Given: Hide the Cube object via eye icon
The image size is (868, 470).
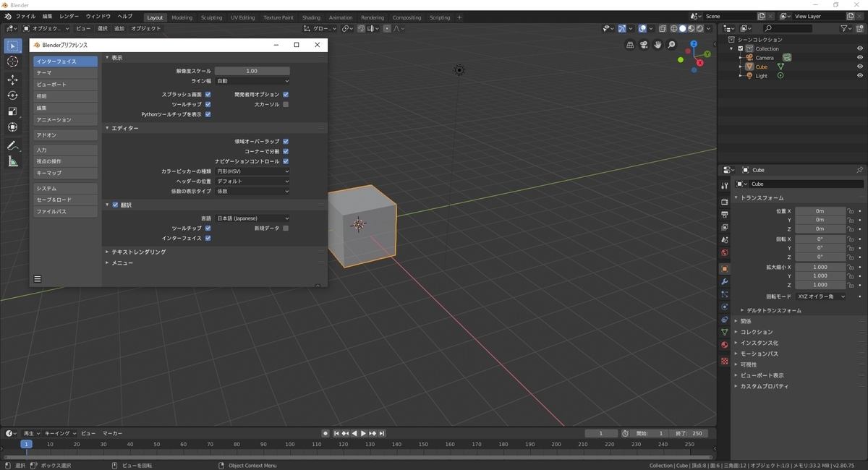Looking at the screenshot, I should pyautogui.click(x=860, y=67).
